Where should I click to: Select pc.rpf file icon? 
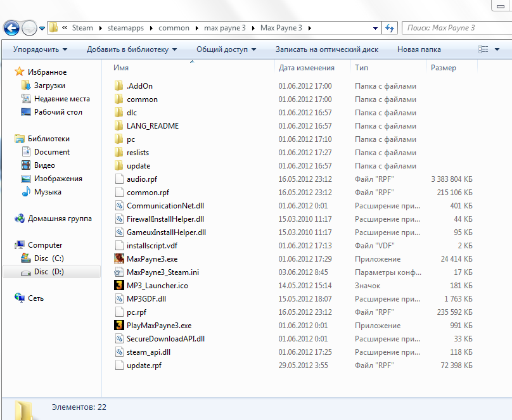pos(119,312)
